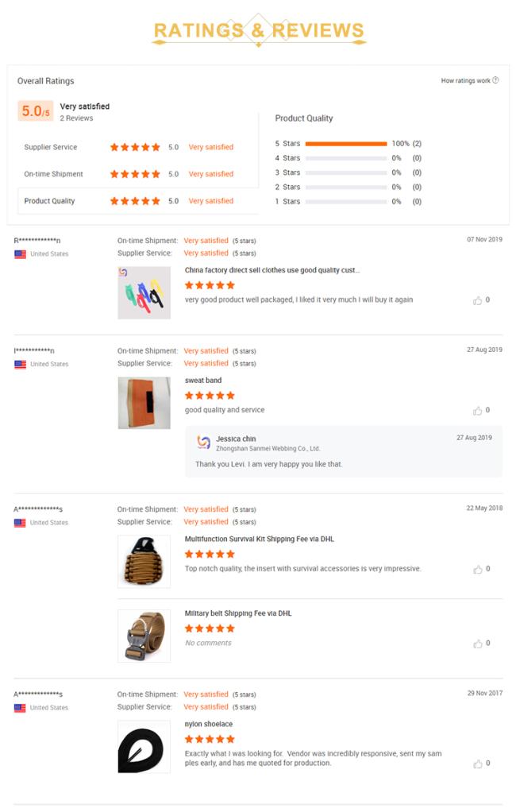Open the How ratings work link

[x=465, y=81]
